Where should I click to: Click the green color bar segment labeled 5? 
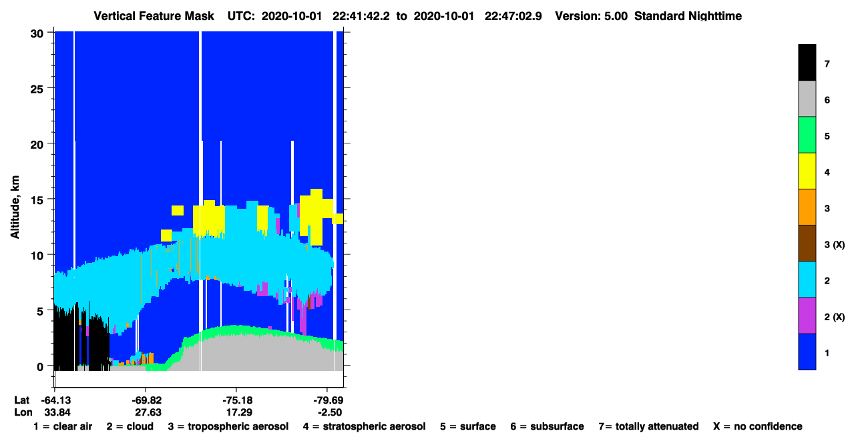click(x=807, y=135)
